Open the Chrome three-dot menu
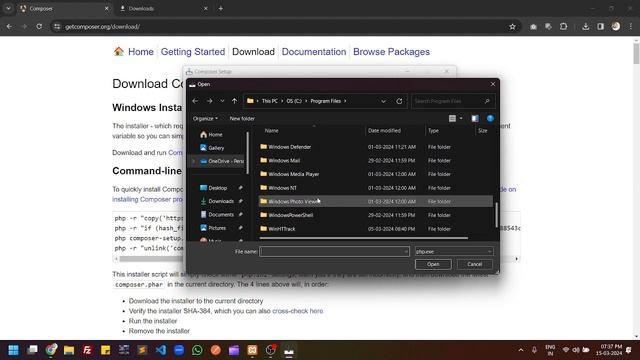Screen dimensions: 640x360 point(631,27)
